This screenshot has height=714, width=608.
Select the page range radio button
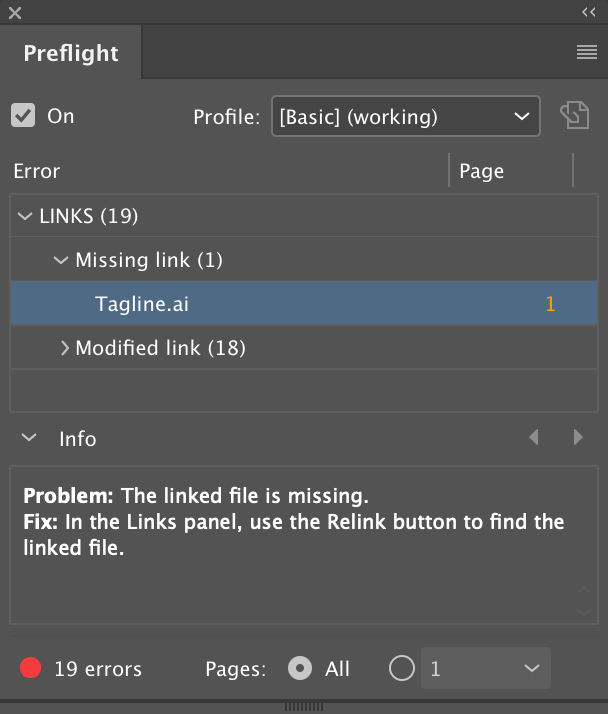pos(402,668)
